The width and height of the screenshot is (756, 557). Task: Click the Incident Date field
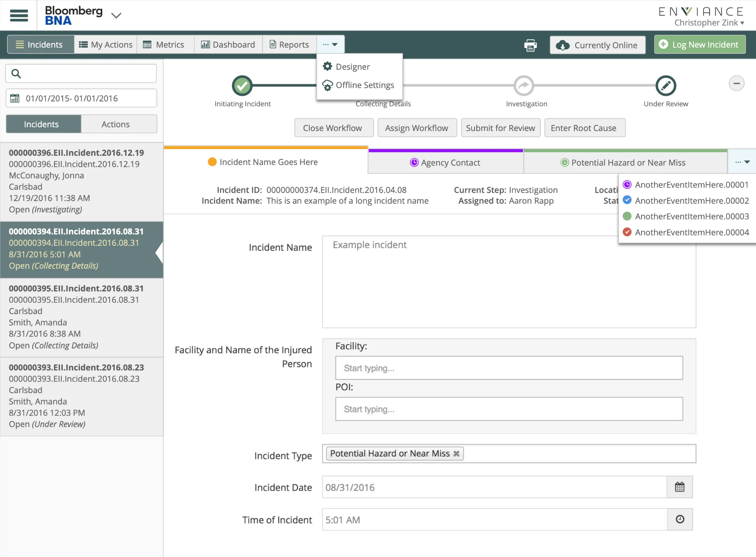[495, 487]
